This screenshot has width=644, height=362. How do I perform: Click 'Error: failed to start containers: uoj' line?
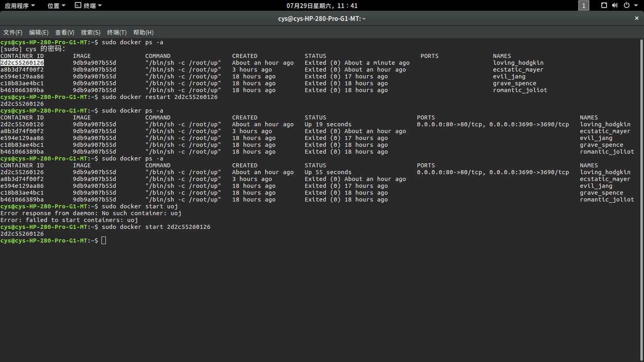coord(69,220)
